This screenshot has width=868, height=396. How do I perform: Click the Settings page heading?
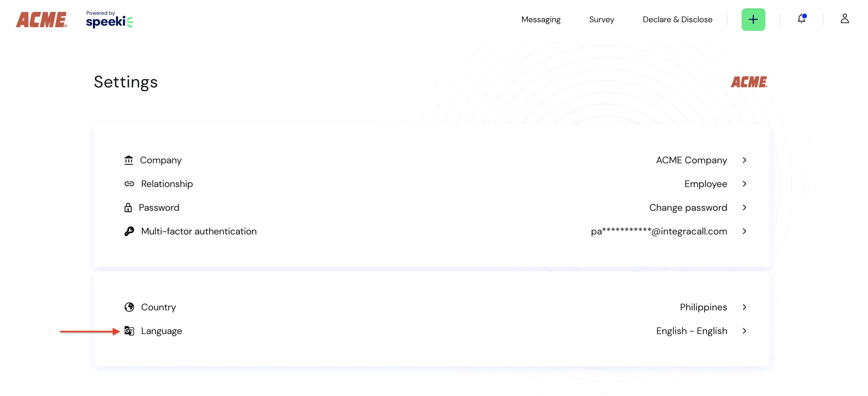click(125, 82)
